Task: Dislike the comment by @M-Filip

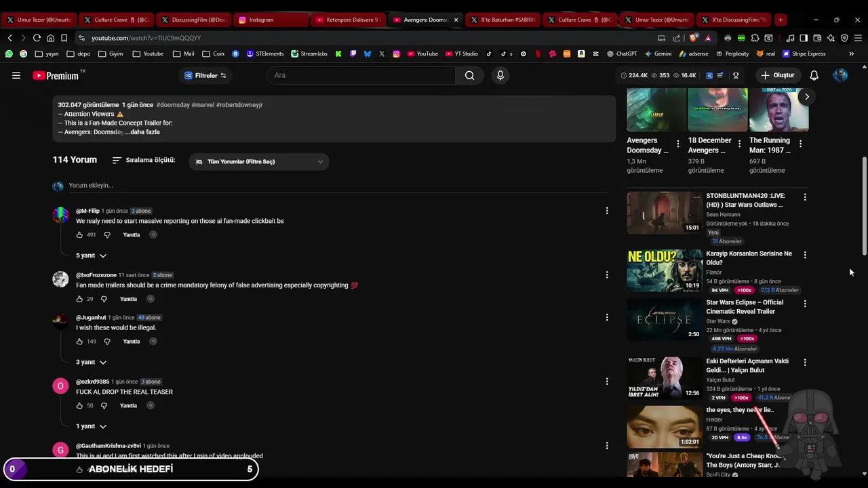Action: [107, 235]
